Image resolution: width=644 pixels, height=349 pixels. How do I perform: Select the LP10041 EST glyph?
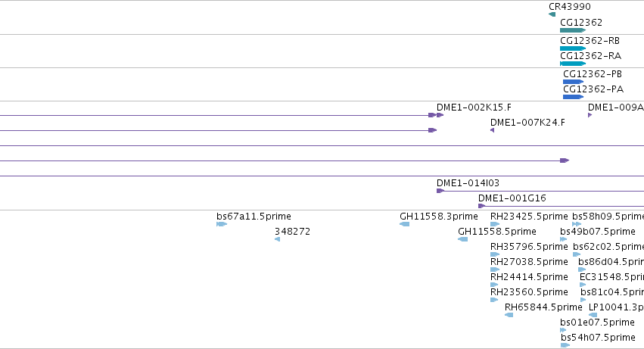593,315
